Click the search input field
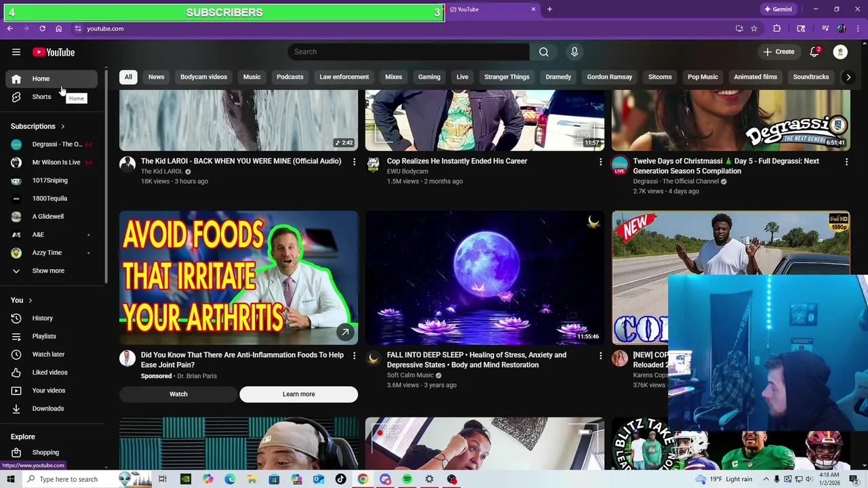868x488 pixels. point(408,52)
